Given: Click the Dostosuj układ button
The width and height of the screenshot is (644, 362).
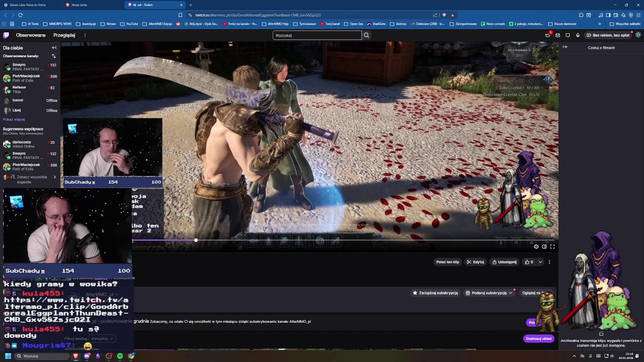Looking at the screenshot, I should pyautogui.click(x=539, y=338).
